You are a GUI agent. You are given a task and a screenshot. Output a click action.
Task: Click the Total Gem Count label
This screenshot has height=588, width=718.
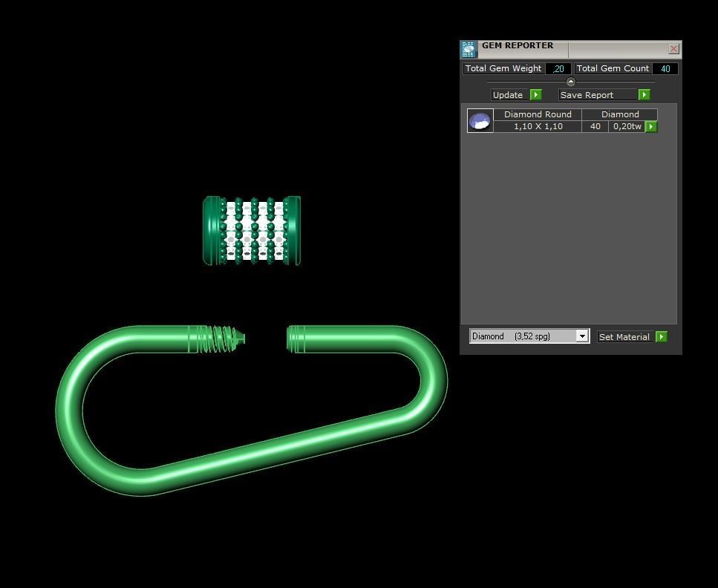pos(613,69)
